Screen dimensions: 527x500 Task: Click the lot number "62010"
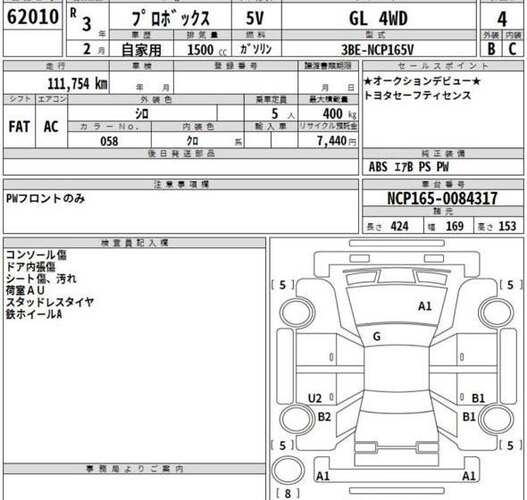pyautogui.click(x=33, y=16)
